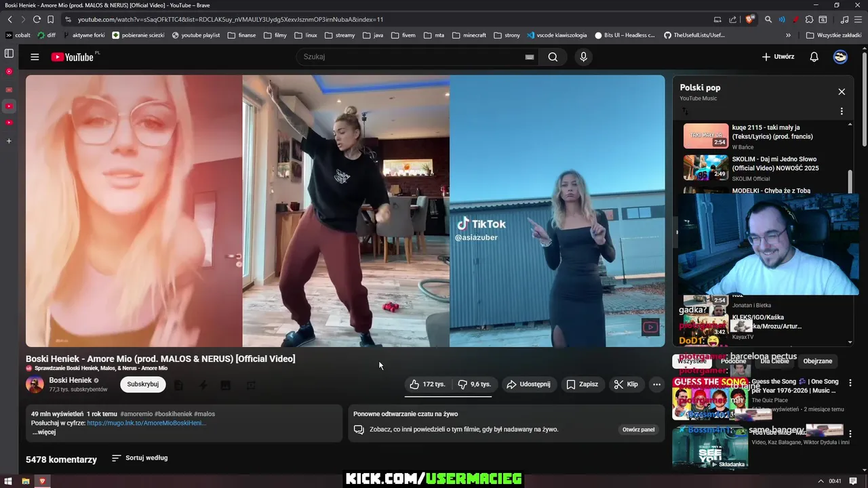Screen dimensions: 868x488
Task: Open the YouTube hamburger guide menu
Action: (x=35, y=57)
